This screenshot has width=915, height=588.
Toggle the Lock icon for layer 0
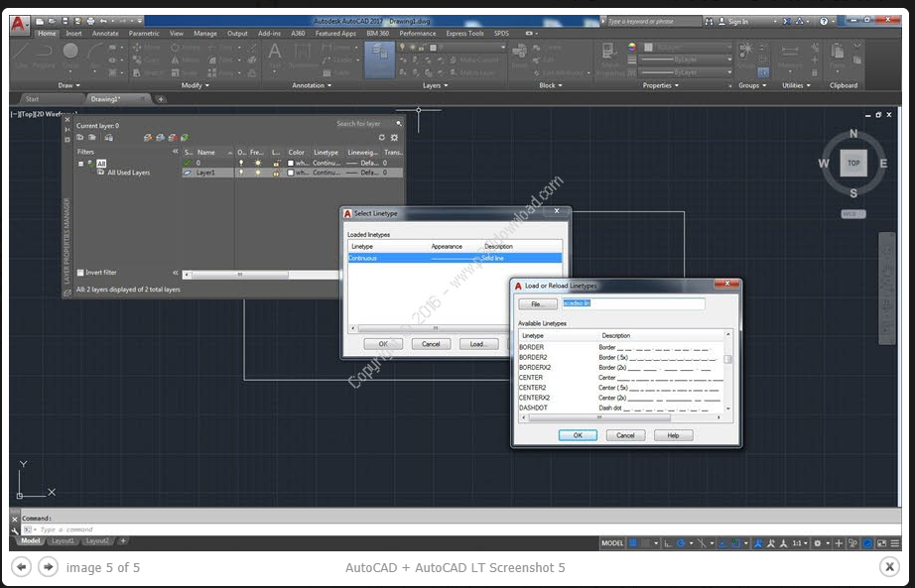click(x=277, y=164)
